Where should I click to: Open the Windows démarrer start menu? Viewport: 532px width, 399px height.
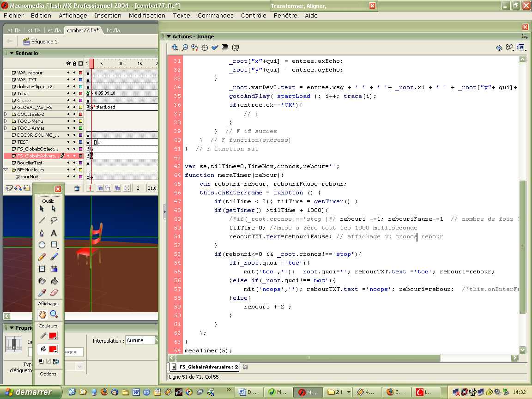pyautogui.click(x=31, y=392)
